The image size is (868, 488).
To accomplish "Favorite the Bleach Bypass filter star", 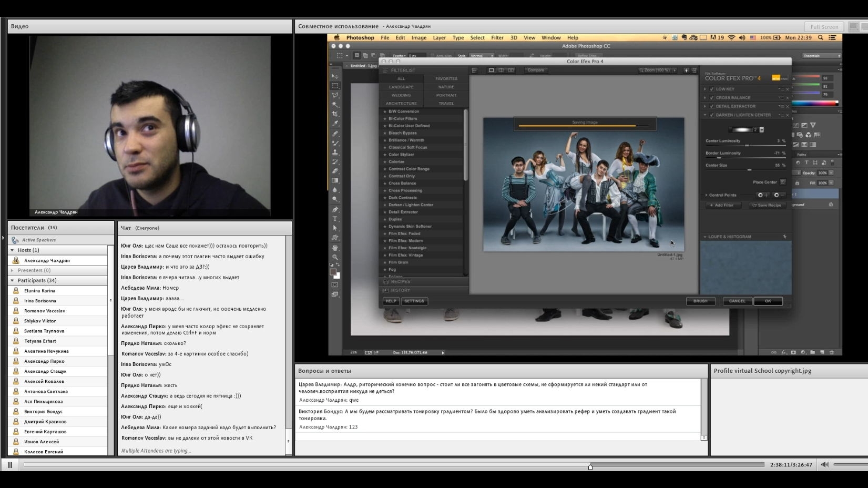I will click(x=385, y=133).
